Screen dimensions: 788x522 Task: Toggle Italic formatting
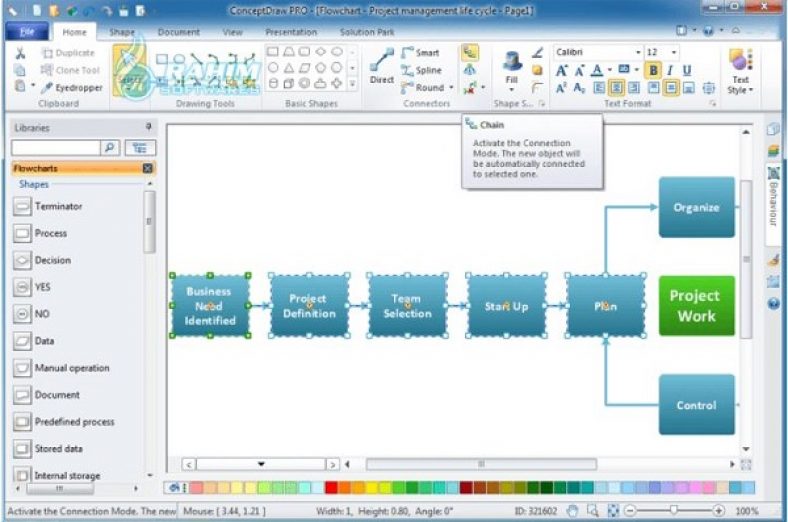tap(670, 70)
